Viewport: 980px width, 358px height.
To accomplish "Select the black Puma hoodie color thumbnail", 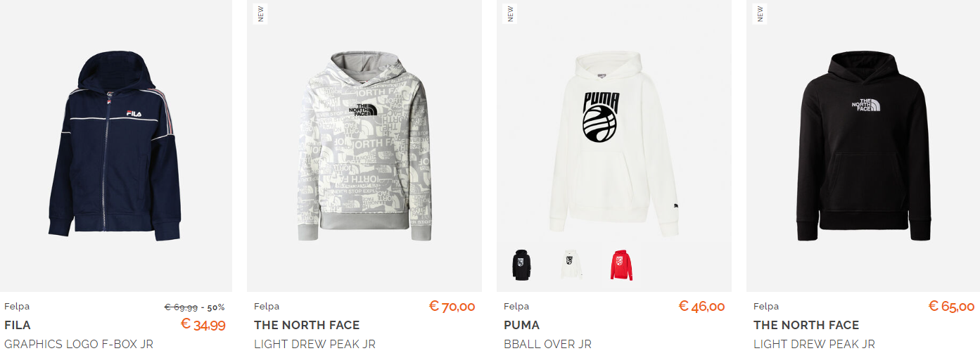I will point(521,265).
